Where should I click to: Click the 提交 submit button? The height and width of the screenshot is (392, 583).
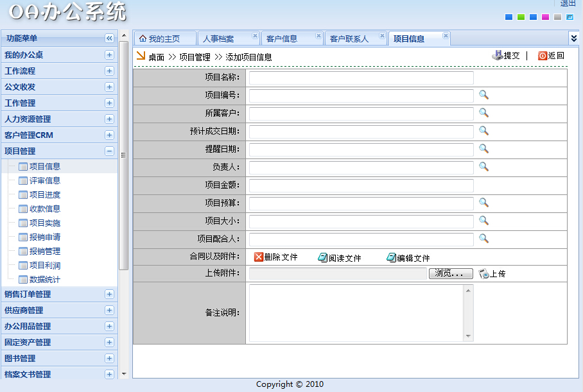click(506, 56)
